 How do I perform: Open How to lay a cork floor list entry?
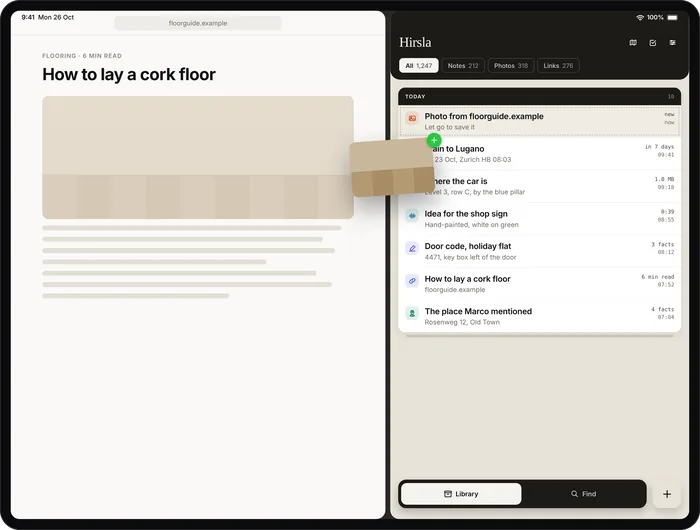click(539, 284)
